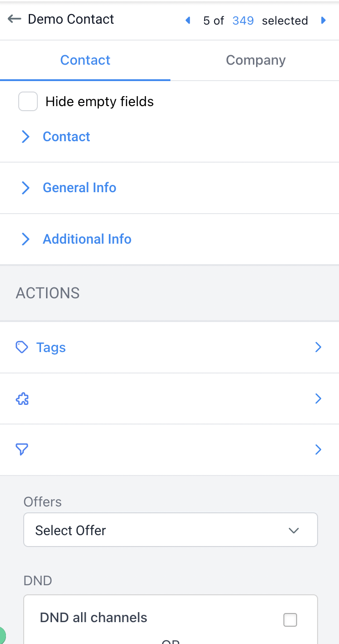The width and height of the screenshot is (339, 644).
Task: Click the back arrow to exit Demo Contact
Action: 14,19
